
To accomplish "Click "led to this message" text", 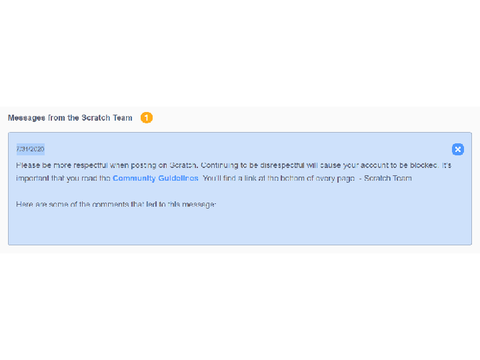I will point(181,204).
